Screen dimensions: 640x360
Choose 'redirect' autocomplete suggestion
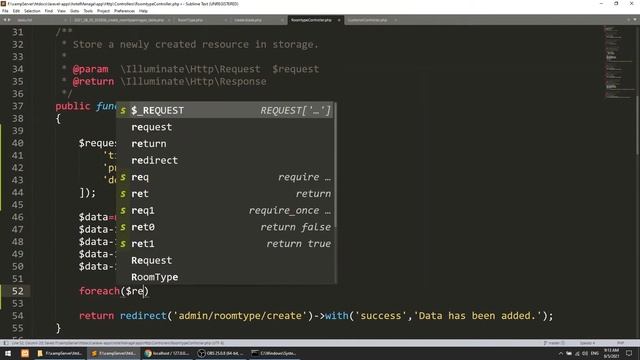pos(225,160)
